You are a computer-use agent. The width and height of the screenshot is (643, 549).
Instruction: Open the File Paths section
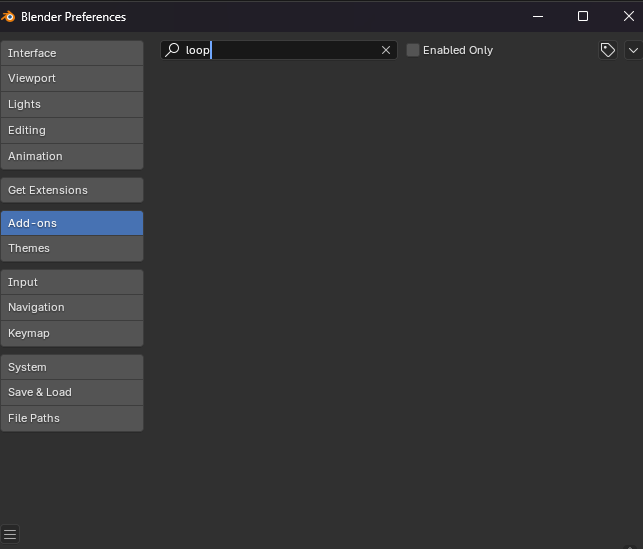72,418
